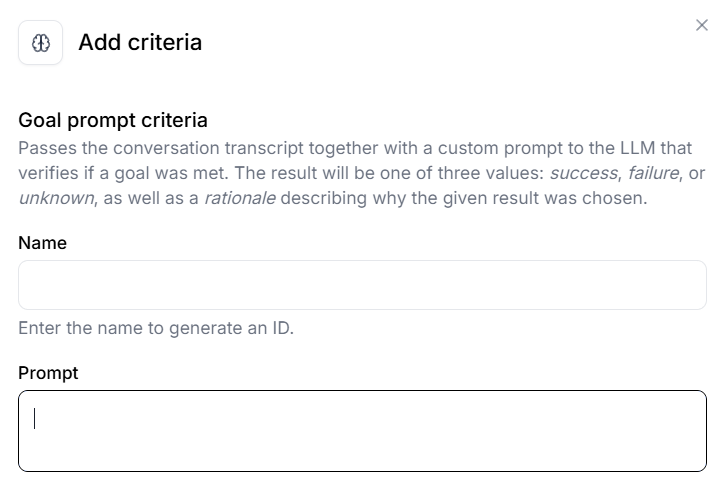Click the brain icon beside Add criteria
Screen dimensions: 724x499
[40, 43]
